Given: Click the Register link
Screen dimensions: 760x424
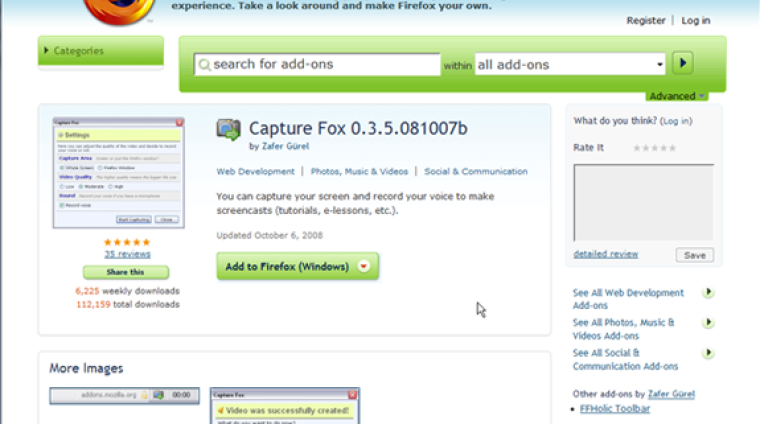Looking at the screenshot, I should [645, 20].
